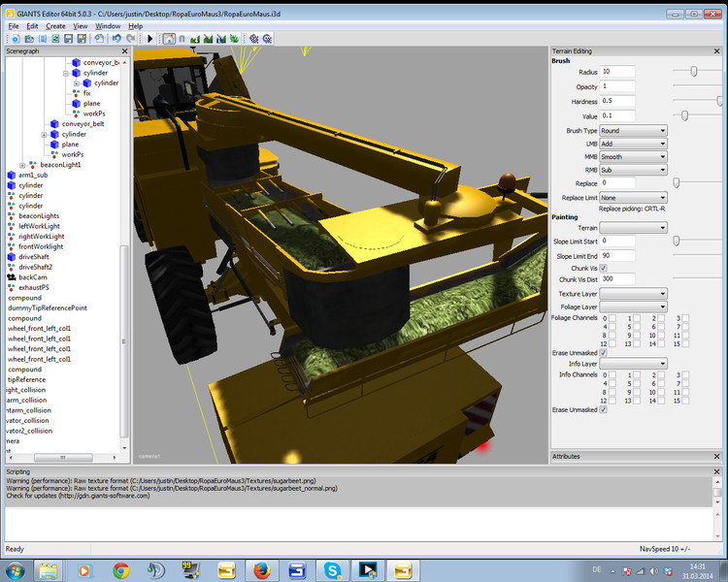Image resolution: width=728 pixels, height=582 pixels.
Task: Enable Info Channel 10 checkbox
Action: click(x=661, y=392)
